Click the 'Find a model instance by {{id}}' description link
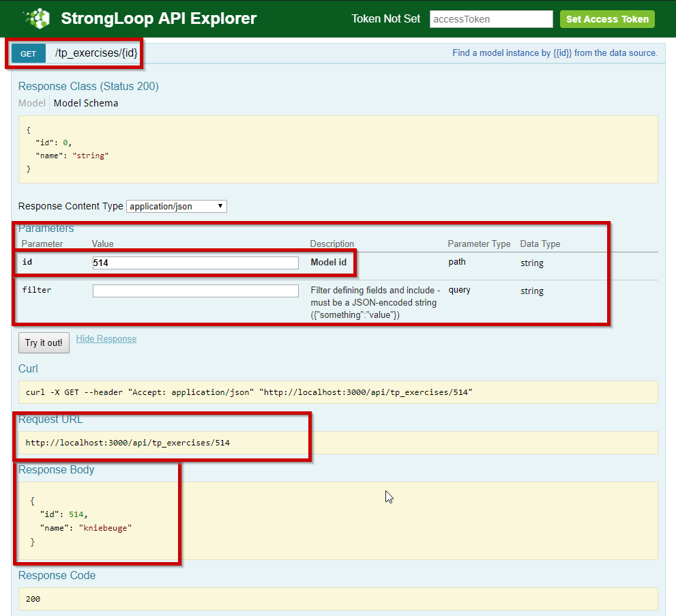The height and width of the screenshot is (616, 676). (555, 53)
